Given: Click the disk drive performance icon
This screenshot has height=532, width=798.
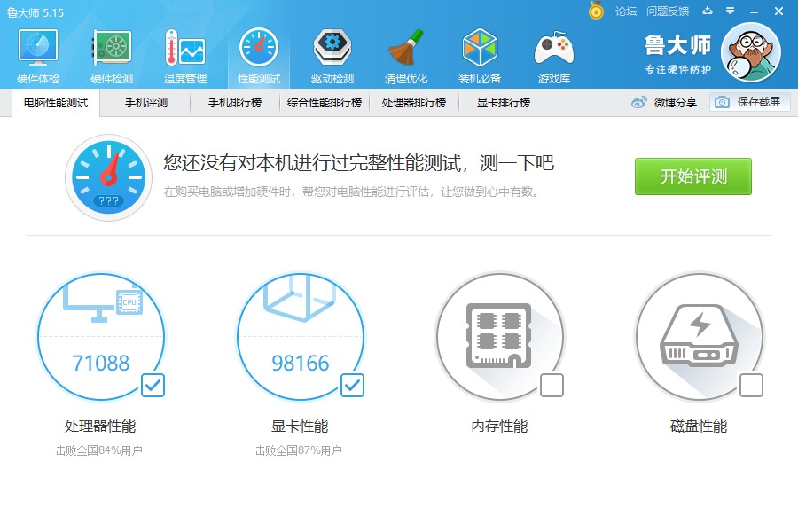Looking at the screenshot, I should [x=699, y=335].
